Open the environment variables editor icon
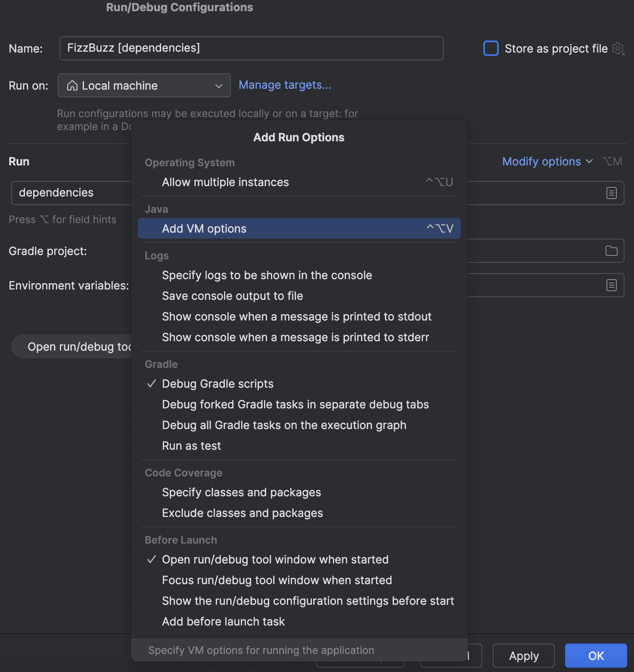This screenshot has width=634, height=672. click(611, 285)
